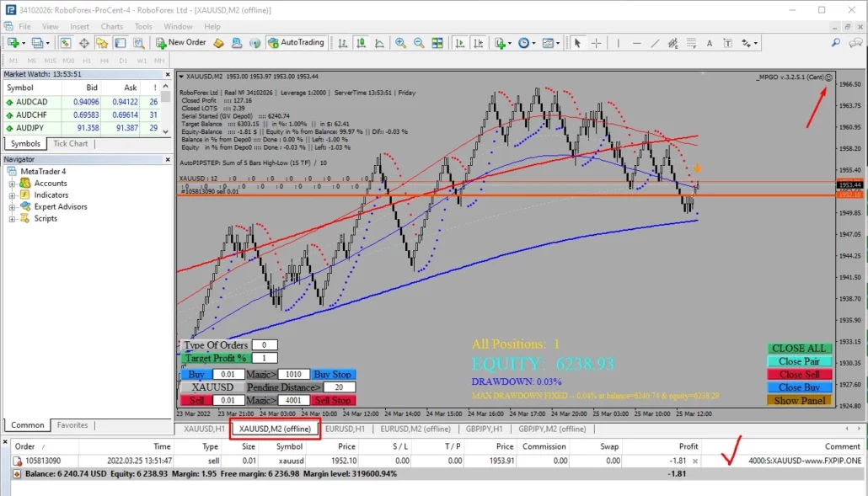Screen dimensions: 868x496
Task: Click the blue Close Buy button
Action: 799,387
